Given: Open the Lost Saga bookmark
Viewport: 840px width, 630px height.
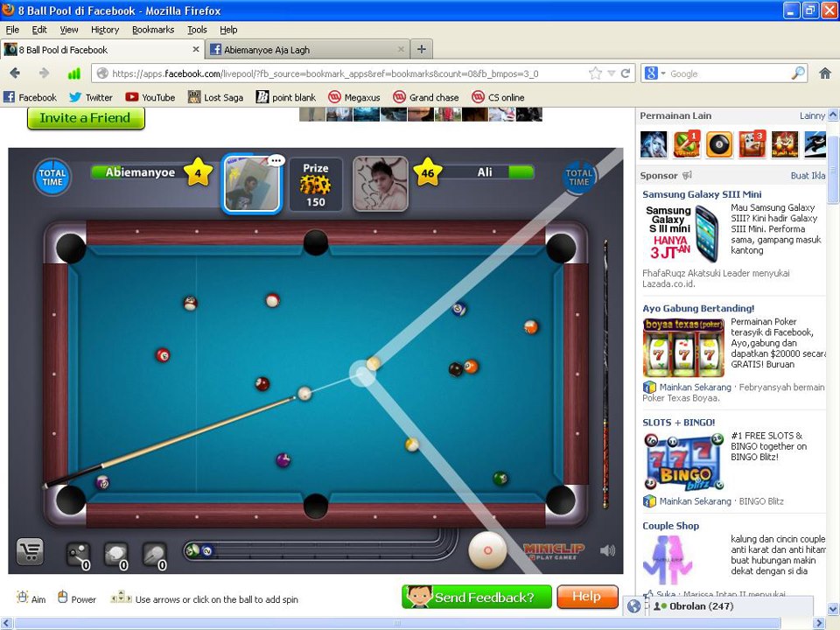Looking at the screenshot, I should pos(215,97).
